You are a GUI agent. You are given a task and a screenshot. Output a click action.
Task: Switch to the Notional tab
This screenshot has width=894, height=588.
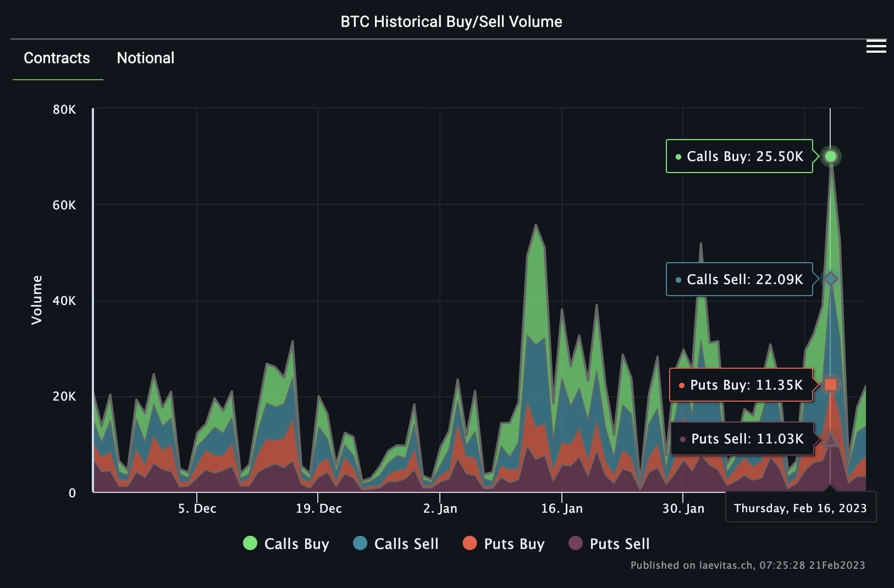click(145, 58)
